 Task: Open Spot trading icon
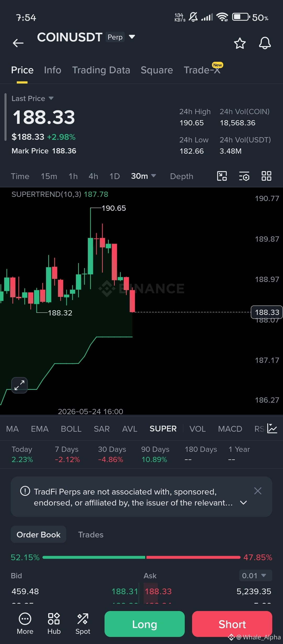(x=83, y=624)
